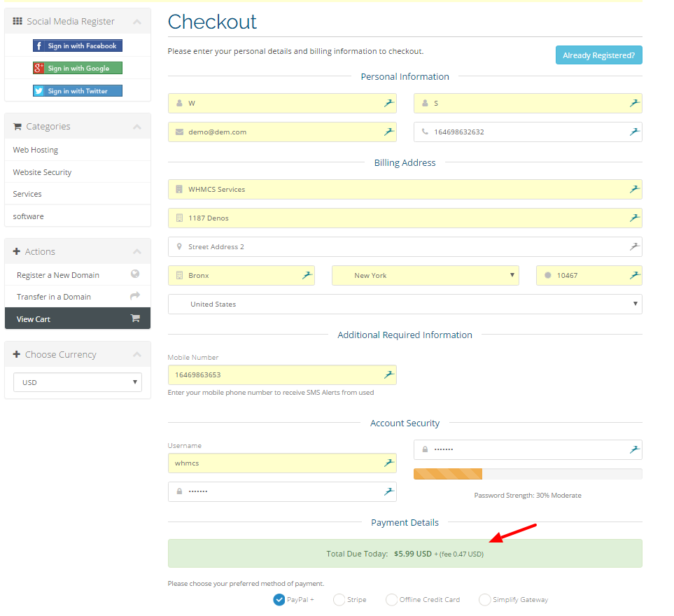Viewport: 674px width, 616px height.
Task: Click the Mobile Number input field
Action: tap(282, 374)
